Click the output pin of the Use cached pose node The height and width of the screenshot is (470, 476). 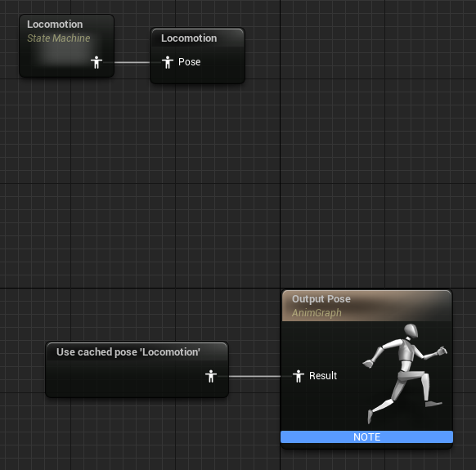pyautogui.click(x=211, y=376)
